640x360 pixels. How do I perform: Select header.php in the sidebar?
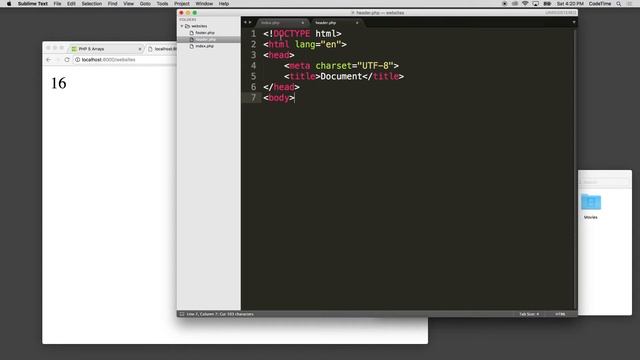[x=209, y=40]
